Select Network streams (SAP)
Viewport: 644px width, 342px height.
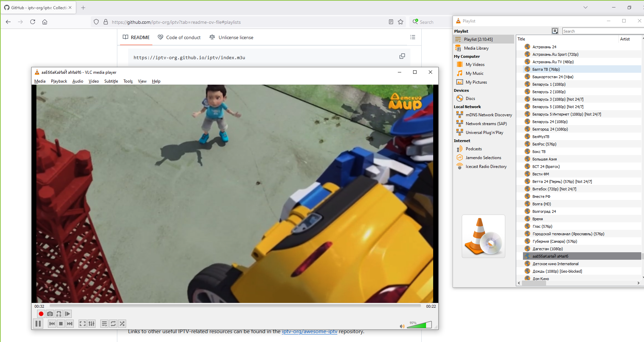(x=484, y=124)
